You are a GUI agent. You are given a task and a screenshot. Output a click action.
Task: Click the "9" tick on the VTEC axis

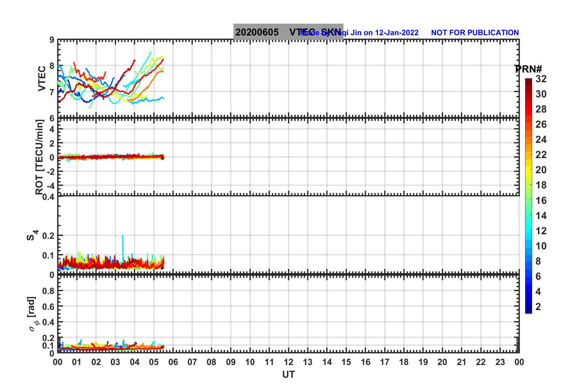(x=52, y=40)
